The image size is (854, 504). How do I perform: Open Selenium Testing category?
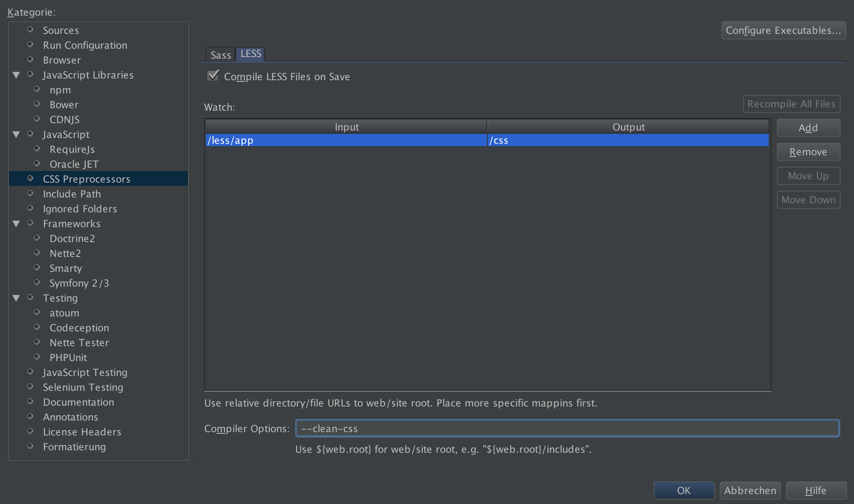pyautogui.click(x=83, y=388)
